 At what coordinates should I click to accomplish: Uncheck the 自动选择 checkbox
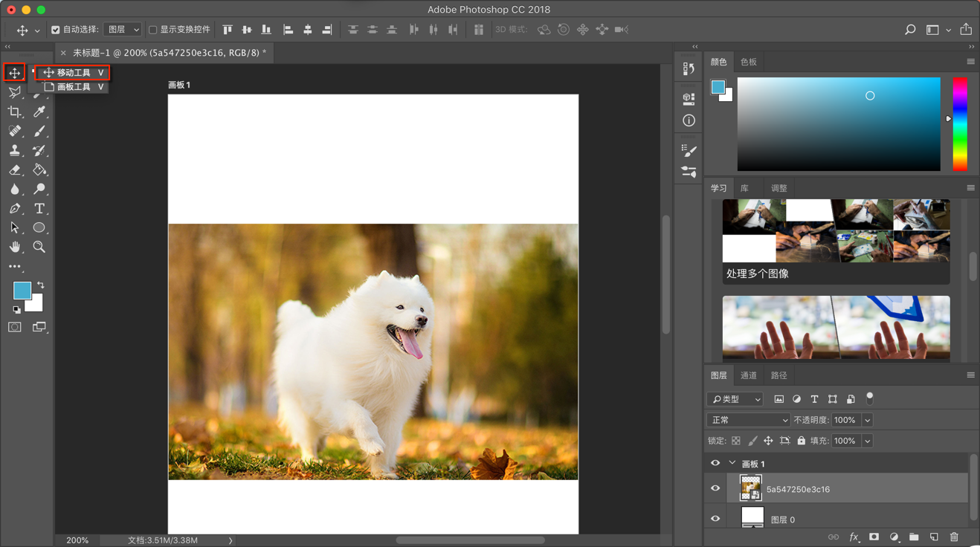(56, 30)
